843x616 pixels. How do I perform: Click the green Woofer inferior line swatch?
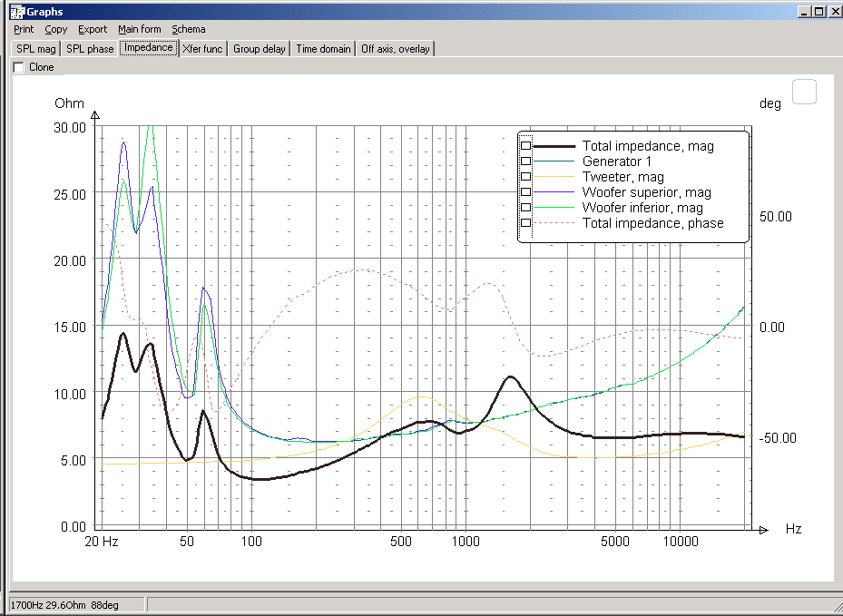[x=554, y=208]
